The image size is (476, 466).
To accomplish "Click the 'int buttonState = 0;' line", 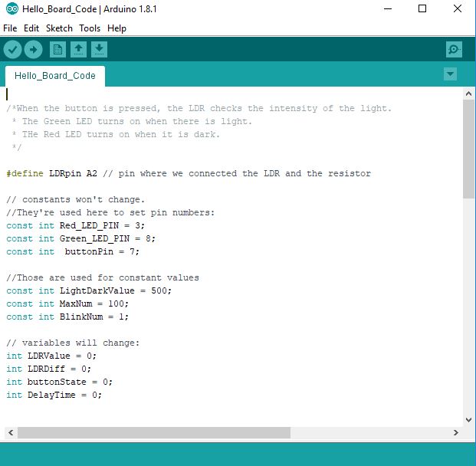I will pyautogui.click(x=59, y=382).
